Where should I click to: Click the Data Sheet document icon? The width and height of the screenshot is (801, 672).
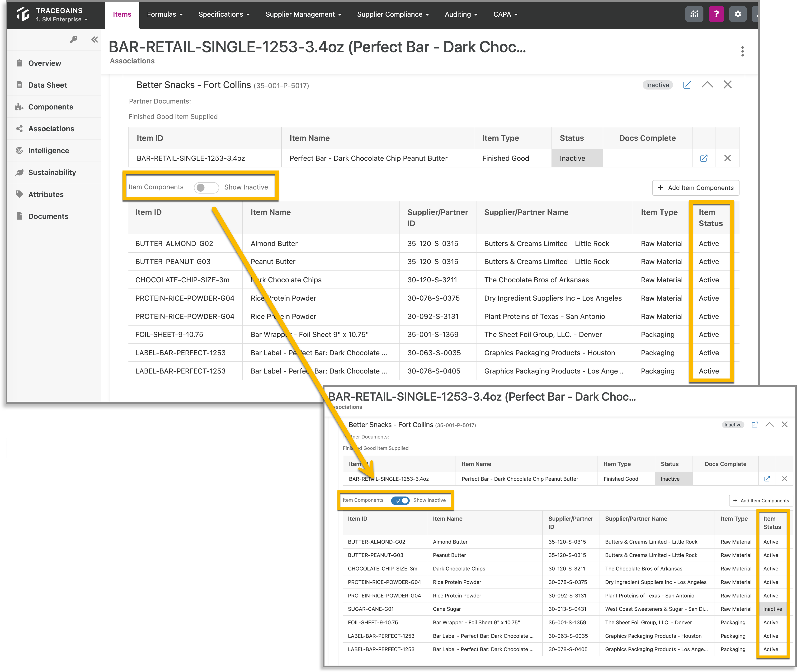point(19,85)
